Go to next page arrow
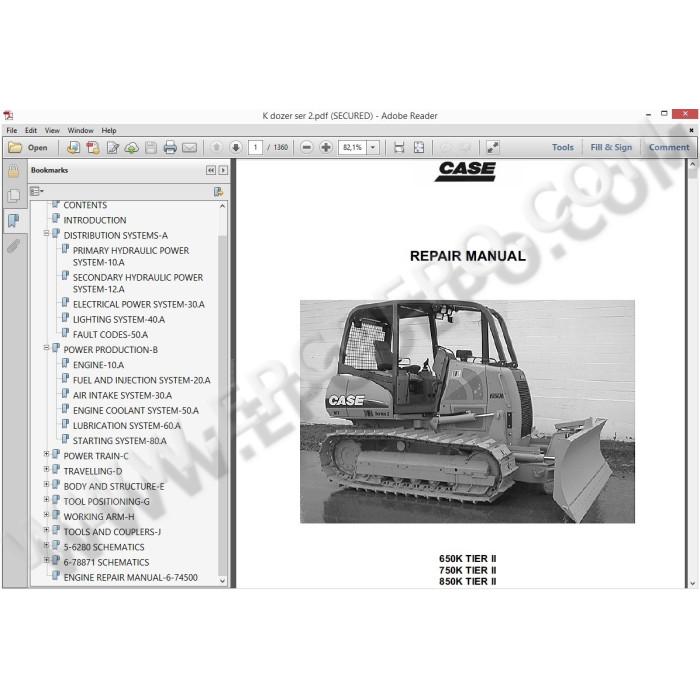This screenshot has width=700, height=700. point(236,147)
